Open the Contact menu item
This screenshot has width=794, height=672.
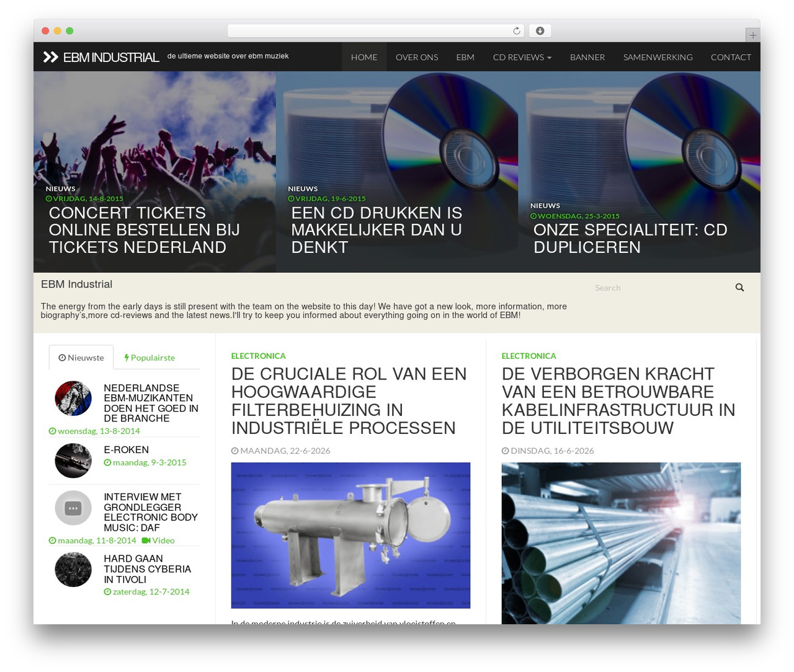click(x=731, y=57)
